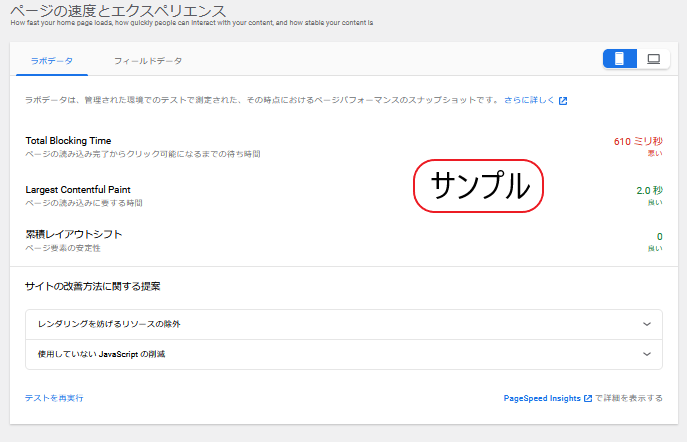Switch to desktop device view
The image size is (687, 442).
point(653,59)
